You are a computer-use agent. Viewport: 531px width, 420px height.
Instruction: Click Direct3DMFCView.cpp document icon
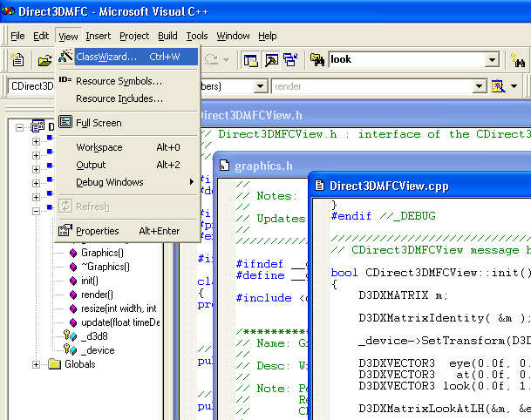pos(319,186)
